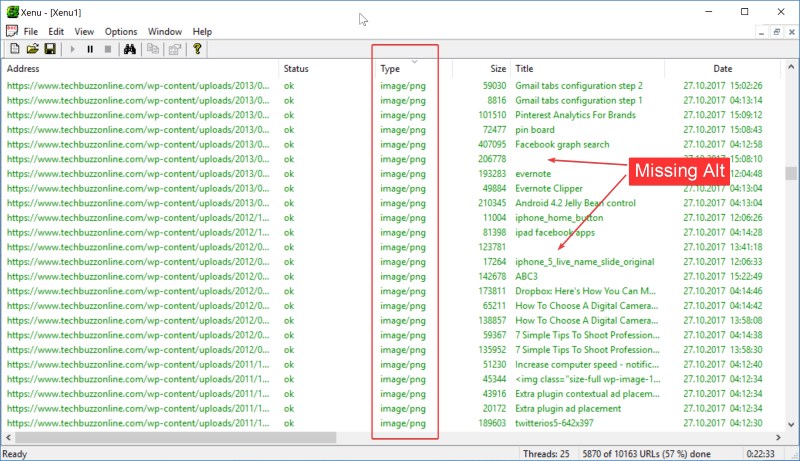Open the Options menu
The width and height of the screenshot is (800, 461).
121,31
